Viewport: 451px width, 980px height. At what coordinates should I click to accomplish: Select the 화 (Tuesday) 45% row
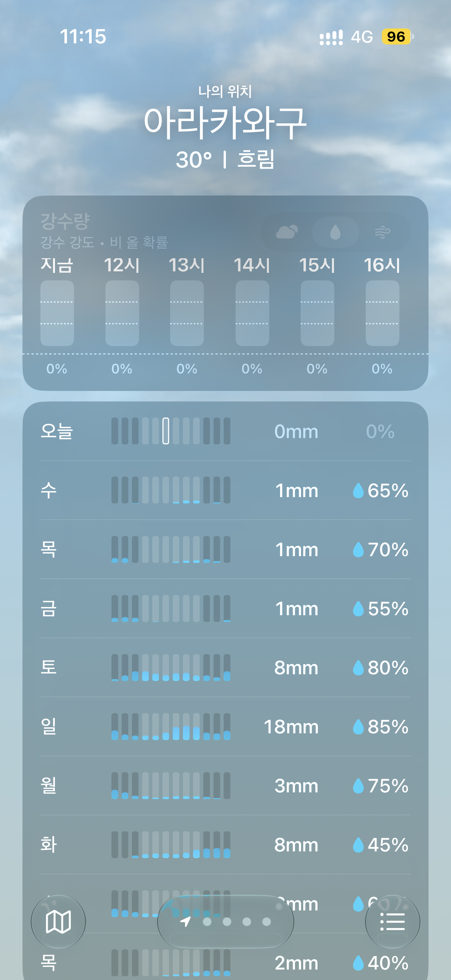225,845
